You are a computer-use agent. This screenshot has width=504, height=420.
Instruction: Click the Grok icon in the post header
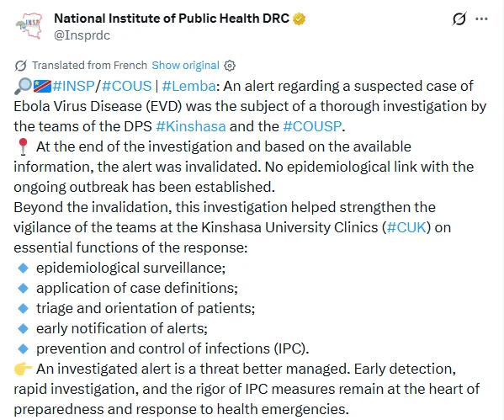point(459,19)
